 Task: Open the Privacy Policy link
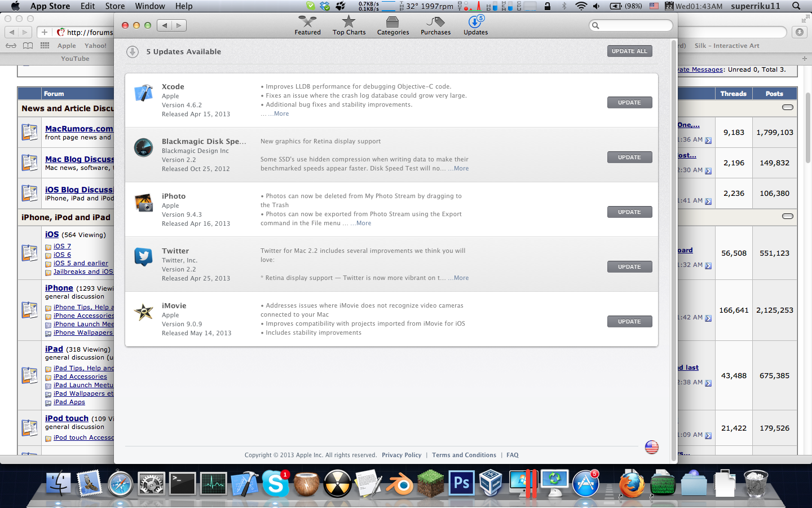coord(401,455)
